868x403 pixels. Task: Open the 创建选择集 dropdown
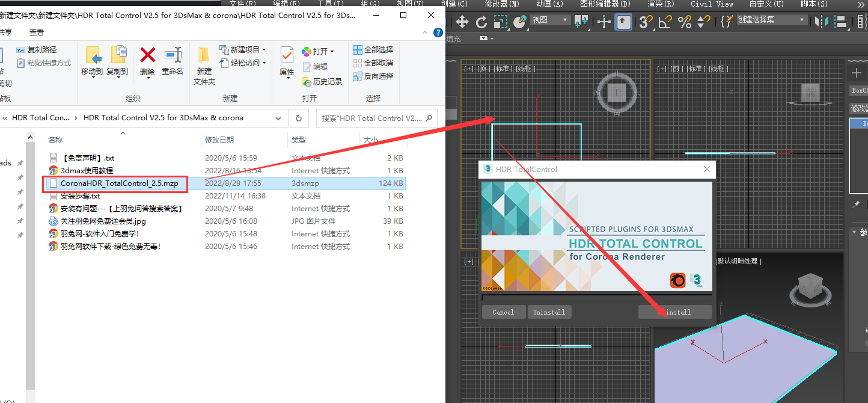coord(771,20)
